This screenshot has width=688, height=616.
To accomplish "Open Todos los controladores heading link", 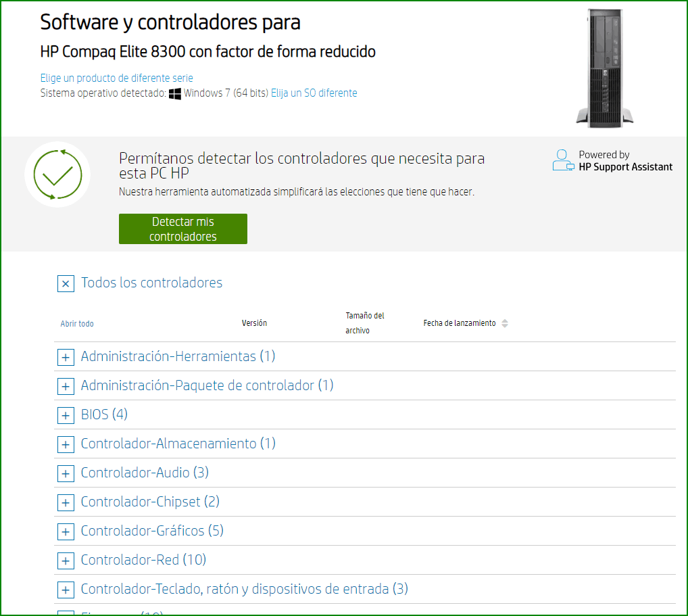I will coord(152,283).
